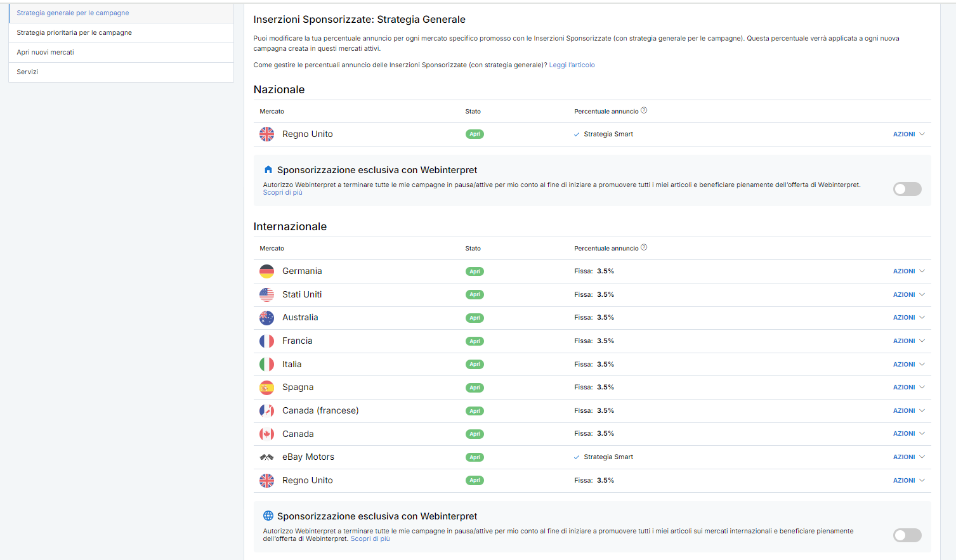Viewport: 956px width, 560px height.
Task: Click Fissa 3.5% value for Francia
Action: tap(594, 341)
